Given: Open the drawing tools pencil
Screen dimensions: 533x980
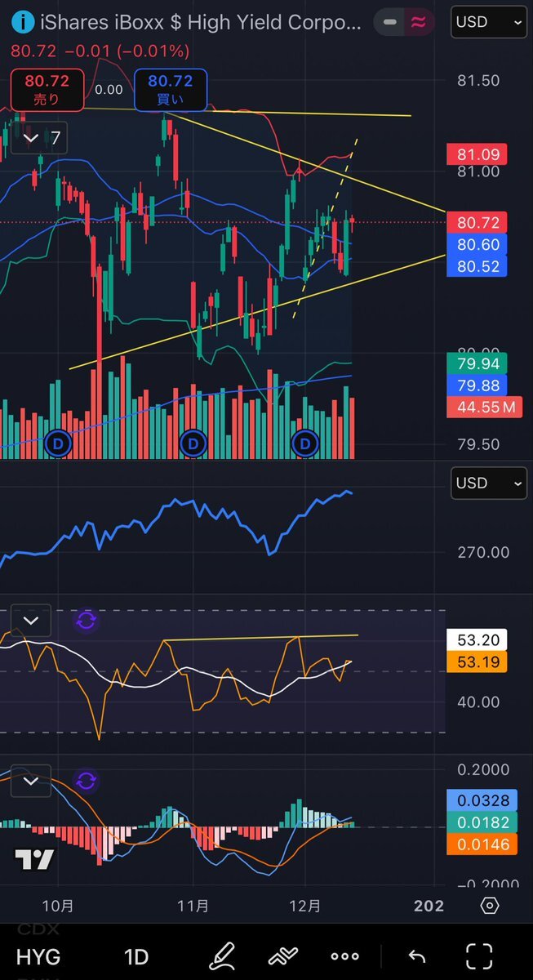Looking at the screenshot, I should (x=221, y=955).
